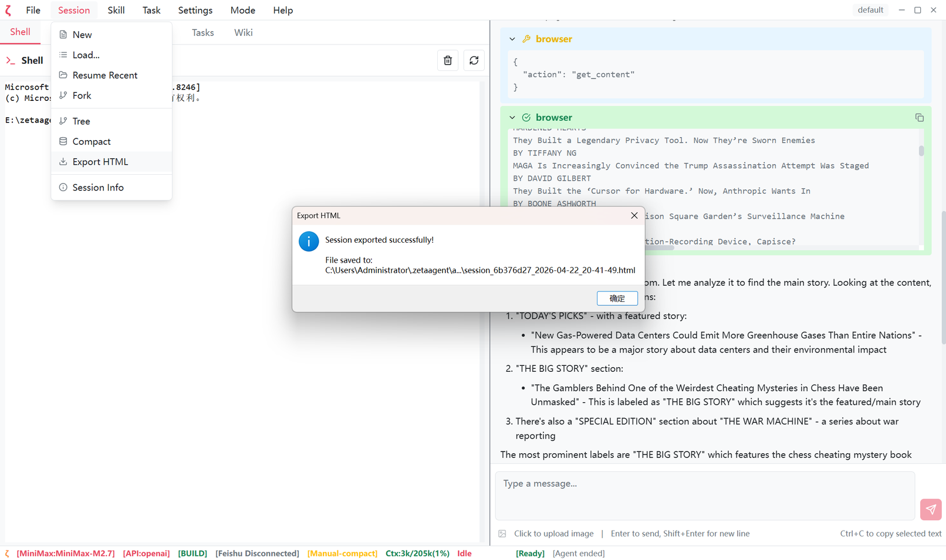Click the refresh icon in Shell toolbar
This screenshot has height=560, width=946.
[474, 60]
